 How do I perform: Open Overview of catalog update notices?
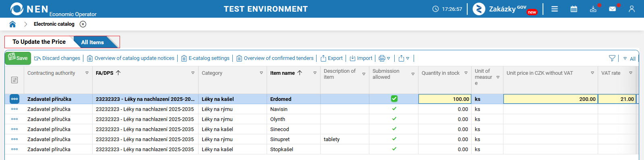tap(131, 58)
